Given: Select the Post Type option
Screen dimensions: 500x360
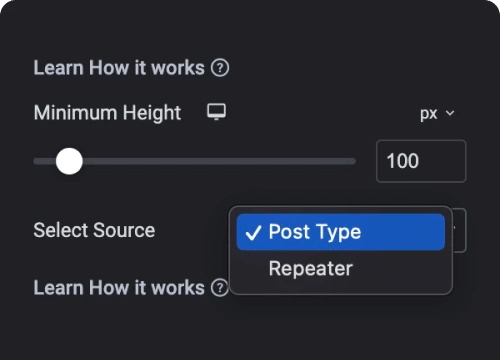Looking at the screenshot, I should pyautogui.click(x=341, y=232).
